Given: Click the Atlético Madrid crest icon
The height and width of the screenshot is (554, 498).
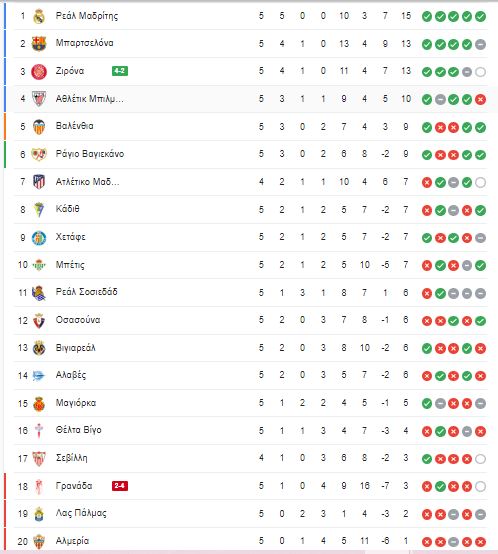Looking at the screenshot, I should (39, 182).
